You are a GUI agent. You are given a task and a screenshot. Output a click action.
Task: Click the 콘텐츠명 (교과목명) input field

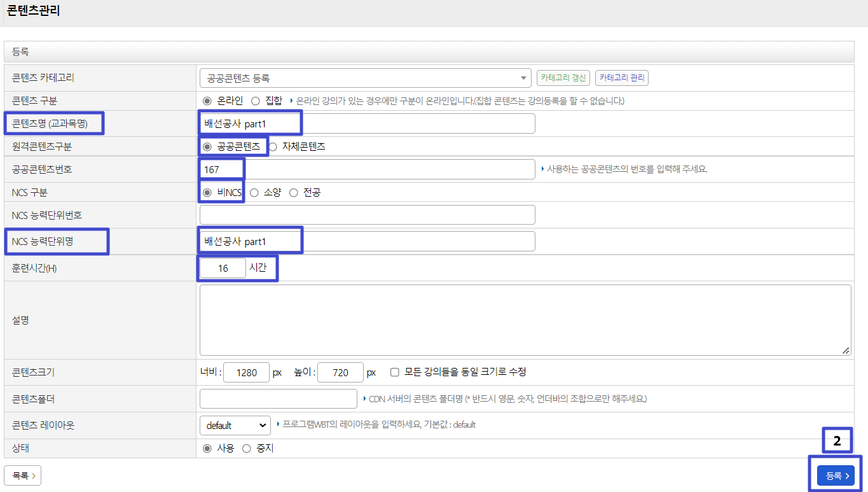point(367,123)
